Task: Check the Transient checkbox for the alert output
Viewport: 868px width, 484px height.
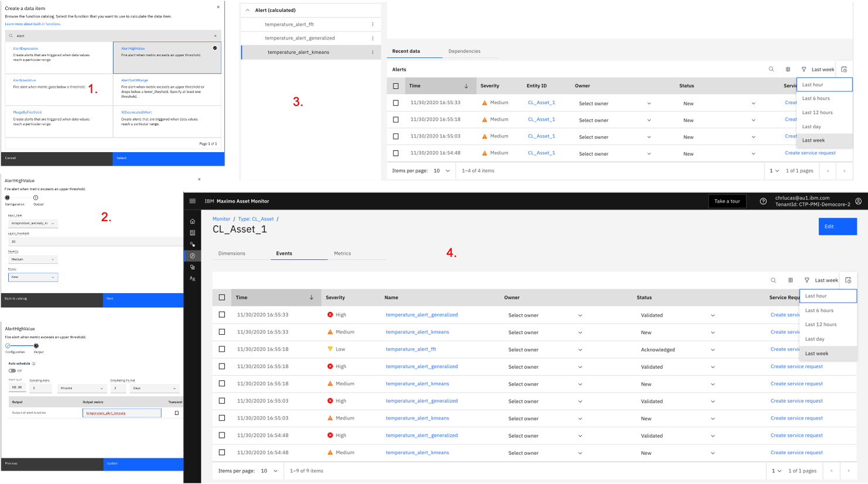Action: tap(177, 413)
